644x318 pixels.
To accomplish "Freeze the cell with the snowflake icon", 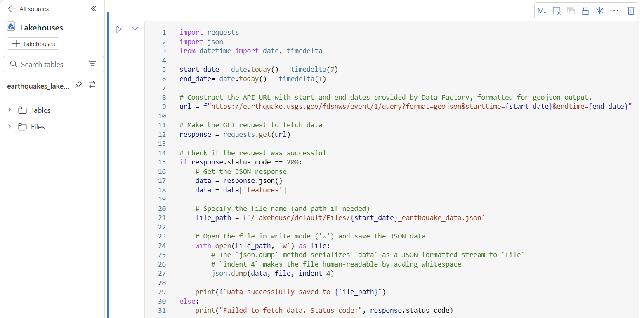I will [599, 11].
